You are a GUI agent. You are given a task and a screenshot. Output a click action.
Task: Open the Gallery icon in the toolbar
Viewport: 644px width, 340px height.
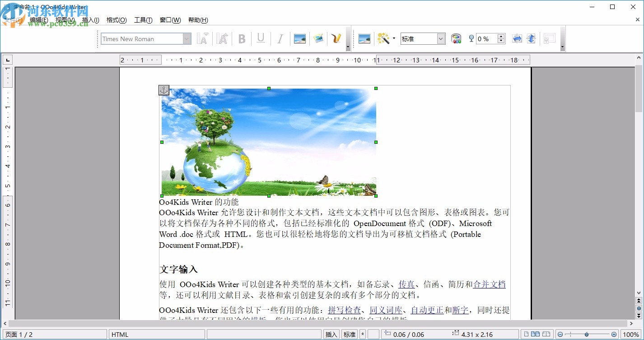click(x=318, y=39)
